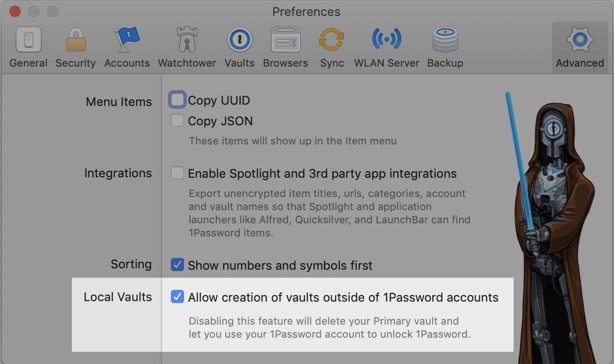Select the Accounts blue flag icon

point(127,39)
